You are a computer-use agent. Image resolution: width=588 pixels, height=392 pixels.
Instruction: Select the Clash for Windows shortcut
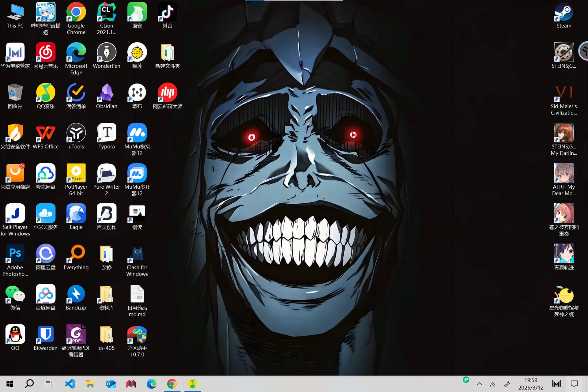pyautogui.click(x=137, y=260)
